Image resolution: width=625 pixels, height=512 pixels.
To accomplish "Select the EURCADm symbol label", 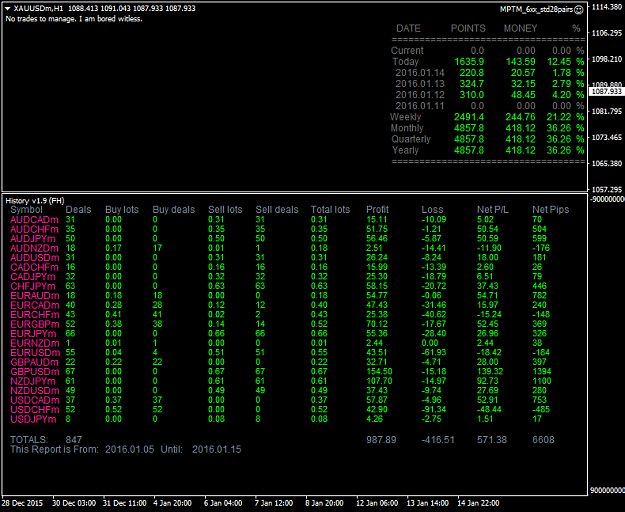I will 35,305.
